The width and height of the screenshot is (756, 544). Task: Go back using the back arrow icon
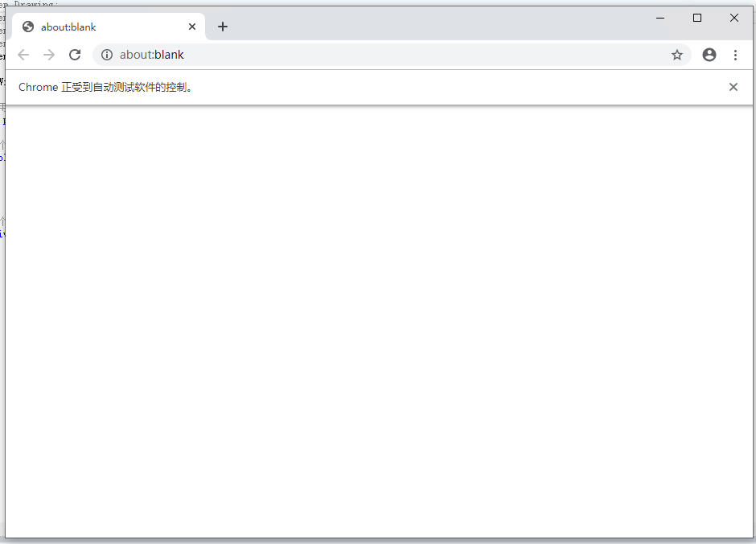tap(23, 55)
